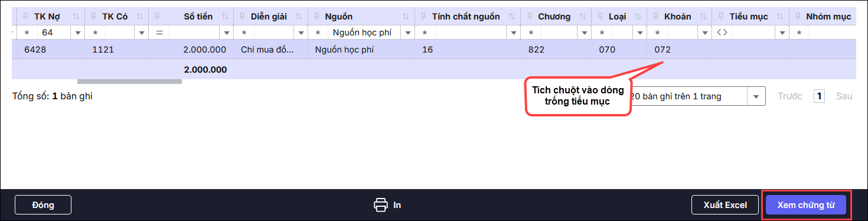
Task: Click the printer icon
Action: pos(381,205)
